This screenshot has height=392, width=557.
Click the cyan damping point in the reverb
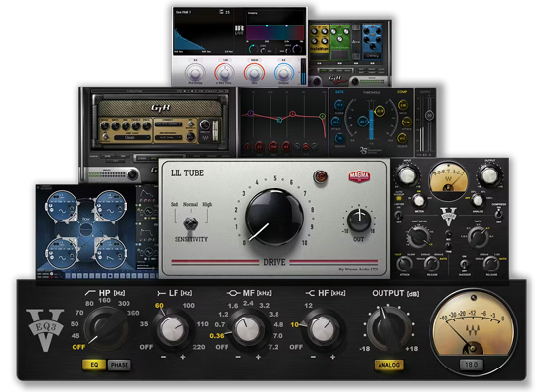(x=267, y=25)
